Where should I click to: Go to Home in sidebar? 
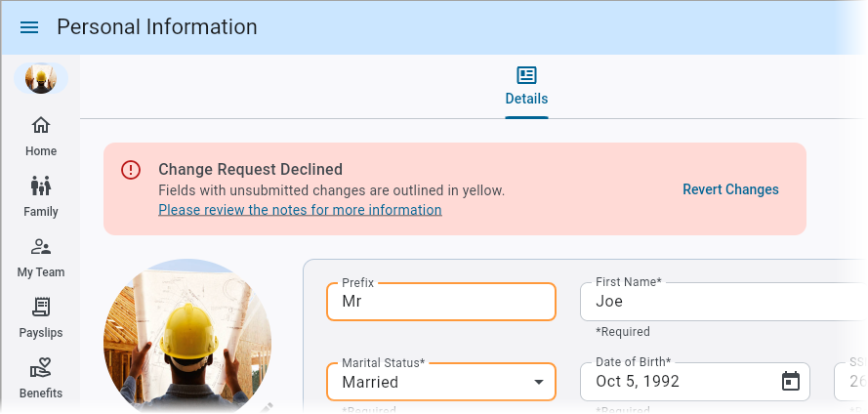[x=41, y=136]
